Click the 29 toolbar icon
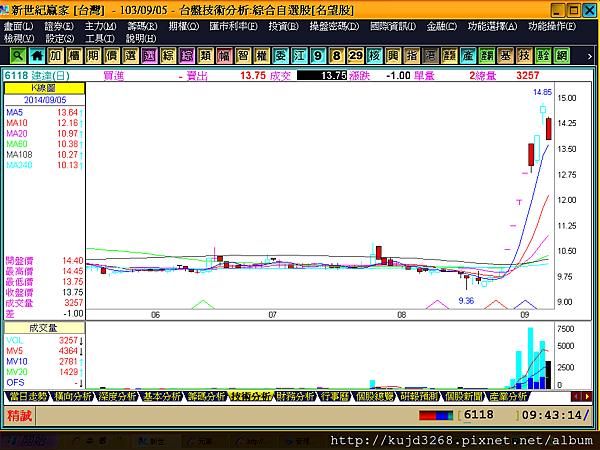 (355, 56)
